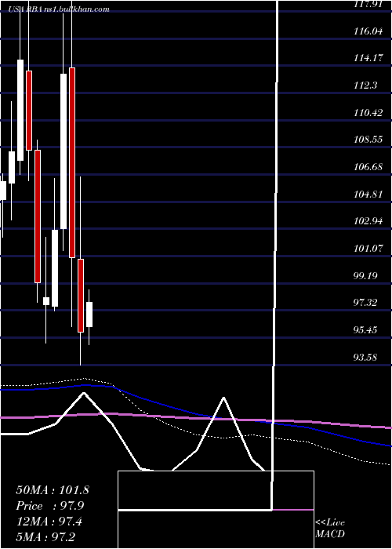Click the Price : 97.9 readout
This screenshot has height=549, width=392.
coord(49,506)
